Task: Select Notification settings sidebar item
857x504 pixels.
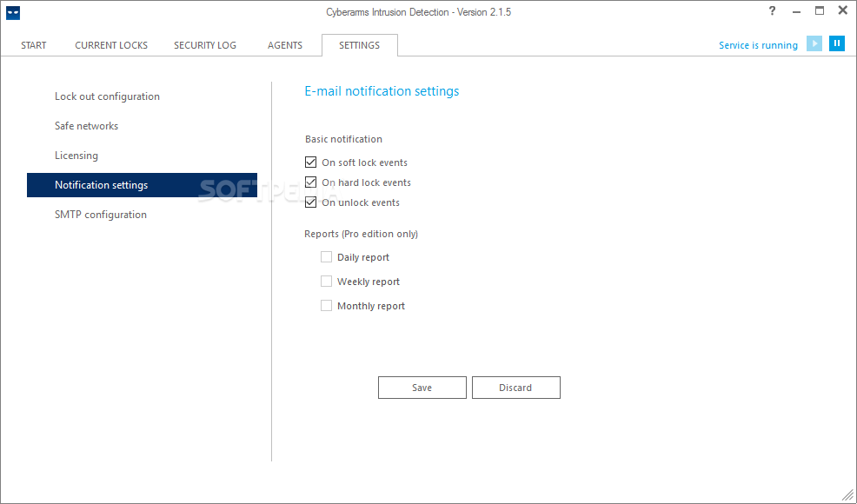Action: tap(142, 185)
